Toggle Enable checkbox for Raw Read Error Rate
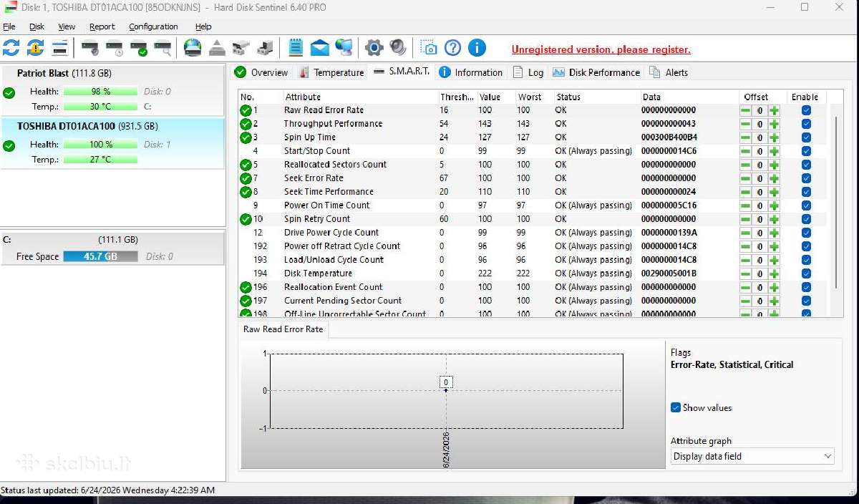The width and height of the screenshot is (859, 504). point(807,110)
